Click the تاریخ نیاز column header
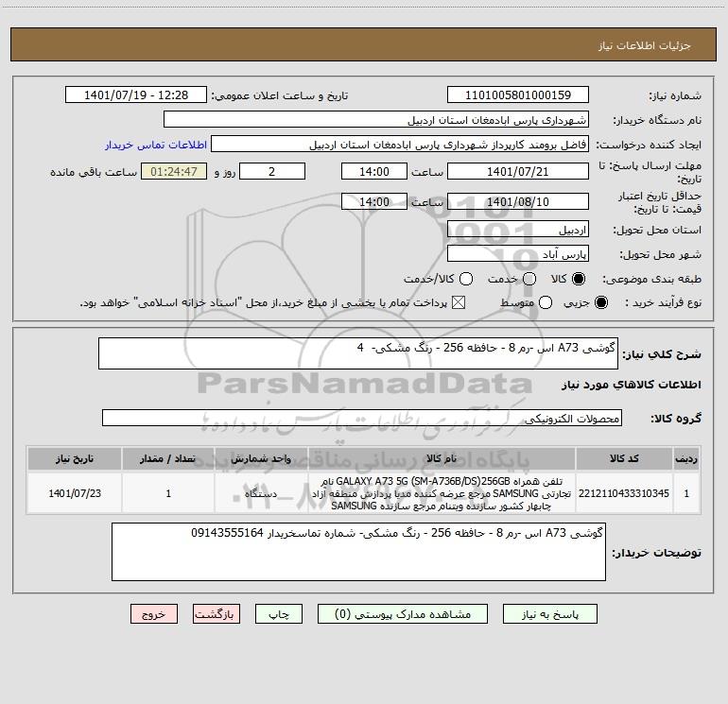The width and height of the screenshot is (728, 704). click(75, 458)
